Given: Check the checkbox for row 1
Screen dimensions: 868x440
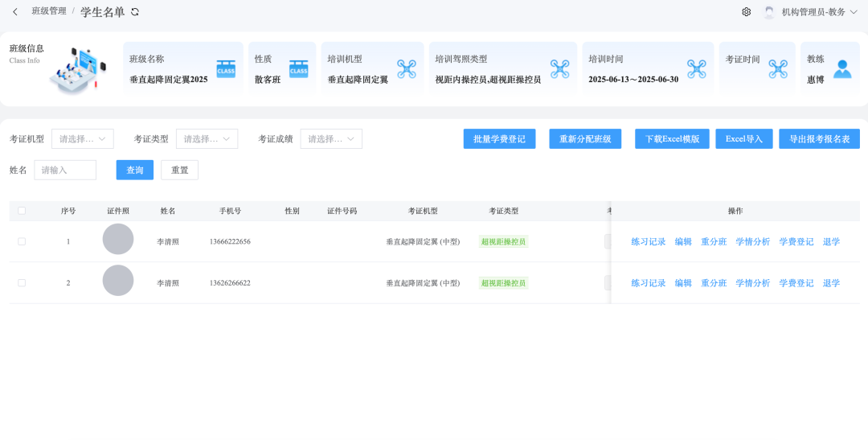Looking at the screenshot, I should click(22, 241).
